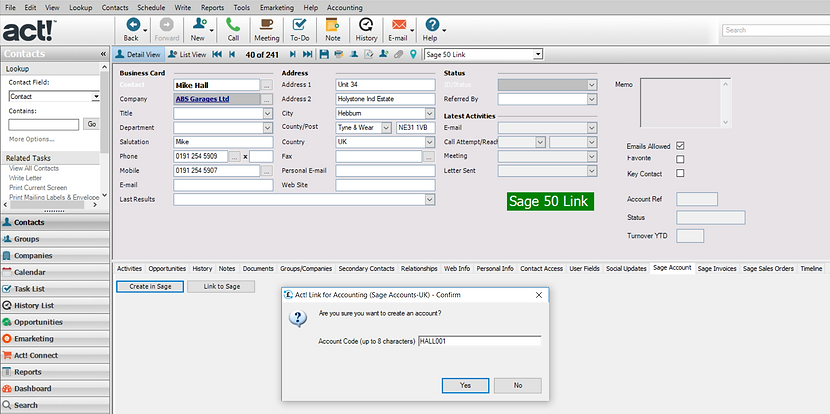The width and height of the screenshot is (830, 414).
Task: Open the E-mail toolbar icon
Action: [398, 30]
